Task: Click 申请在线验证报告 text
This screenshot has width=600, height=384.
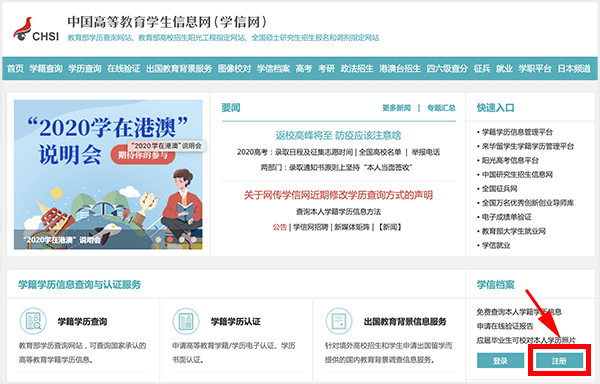Action: pyautogui.click(x=505, y=326)
